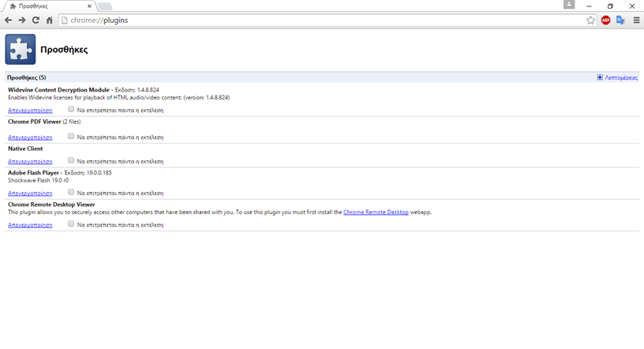Enable always allow for Native Client

click(x=71, y=160)
